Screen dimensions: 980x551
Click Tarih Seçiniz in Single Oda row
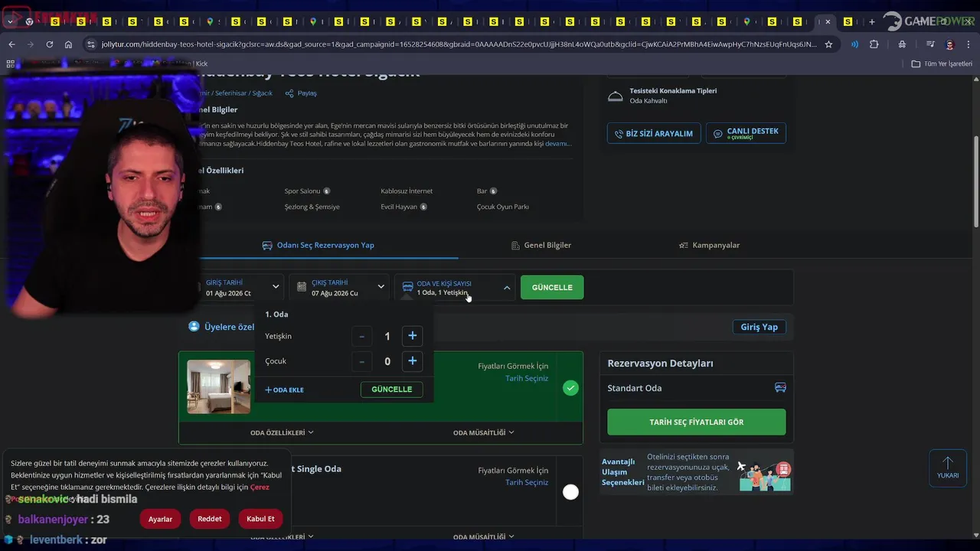(527, 483)
